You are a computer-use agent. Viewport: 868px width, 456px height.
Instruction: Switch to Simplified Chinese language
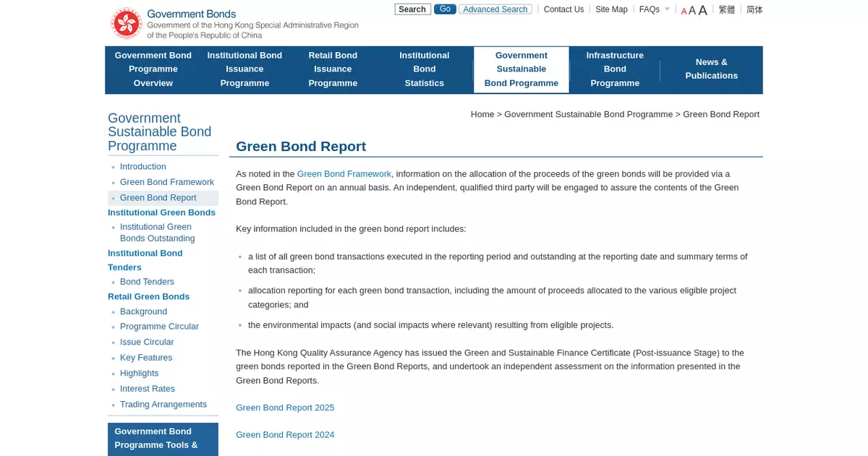click(754, 9)
